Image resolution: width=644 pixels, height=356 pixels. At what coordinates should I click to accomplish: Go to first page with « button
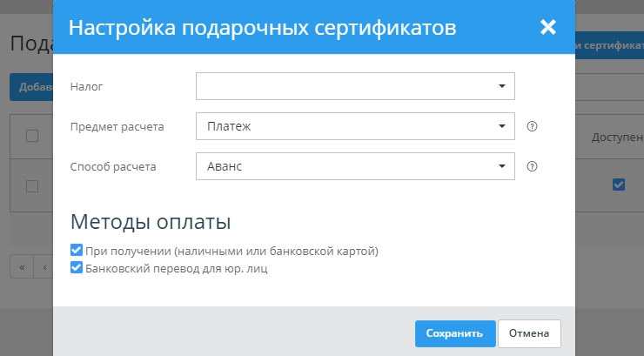pos(21,266)
